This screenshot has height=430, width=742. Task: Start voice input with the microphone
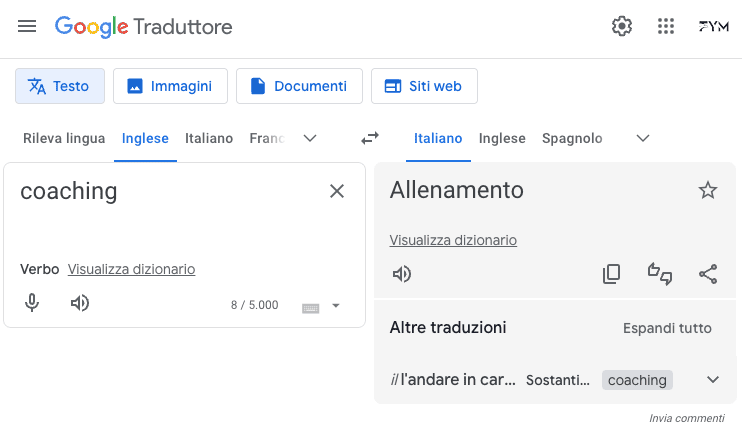[x=32, y=303]
